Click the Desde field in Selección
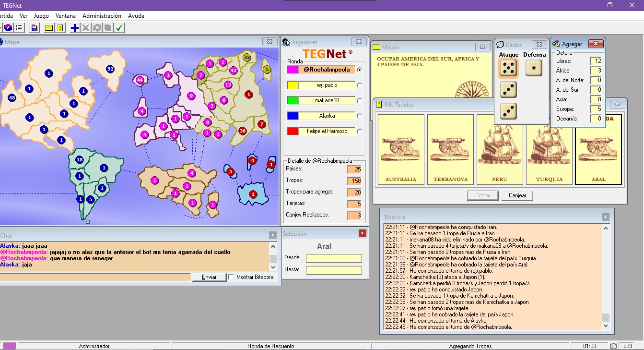 [x=334, y=258]
